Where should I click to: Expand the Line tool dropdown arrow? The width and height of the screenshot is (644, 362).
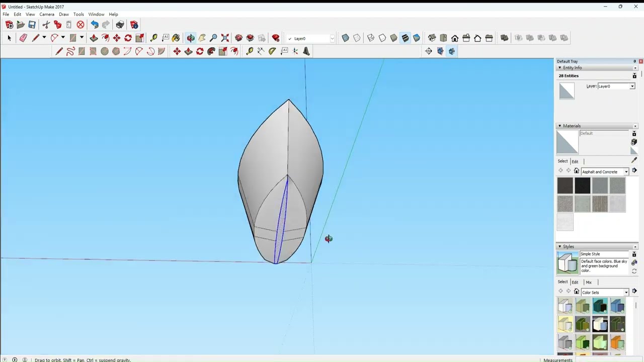point(44,38)
